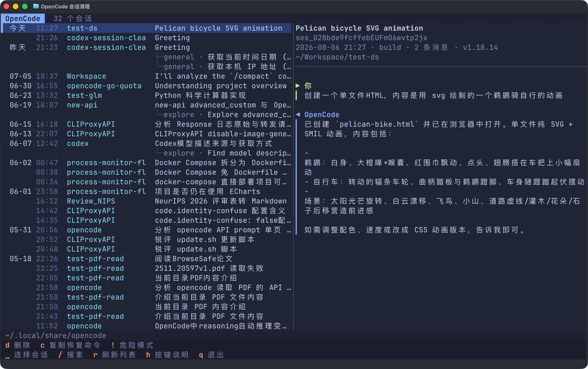588x369 pixels.
Task: Click the 如需调整配色 closing line
Action: click(x=414, y=230)
